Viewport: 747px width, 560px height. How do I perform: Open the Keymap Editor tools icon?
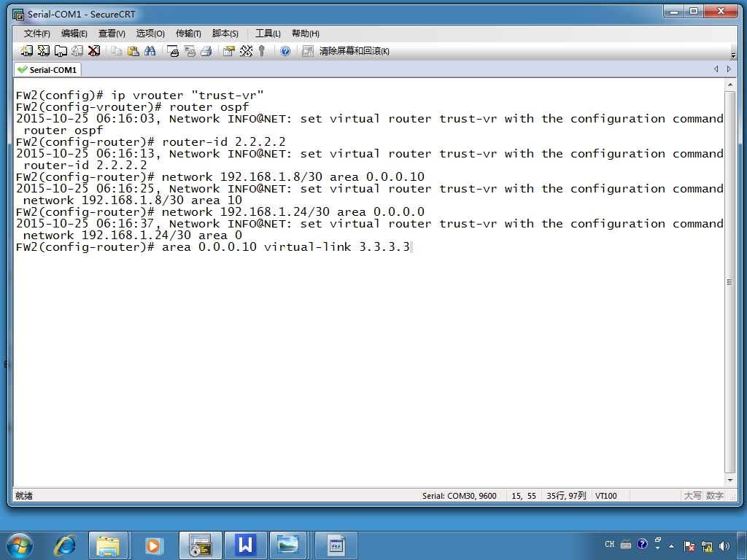[x=246, y=50]
